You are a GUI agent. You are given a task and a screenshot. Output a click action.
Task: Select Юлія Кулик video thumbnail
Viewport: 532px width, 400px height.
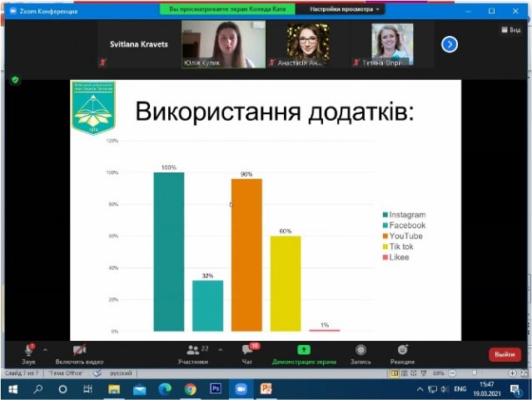(x=223, y=44)
